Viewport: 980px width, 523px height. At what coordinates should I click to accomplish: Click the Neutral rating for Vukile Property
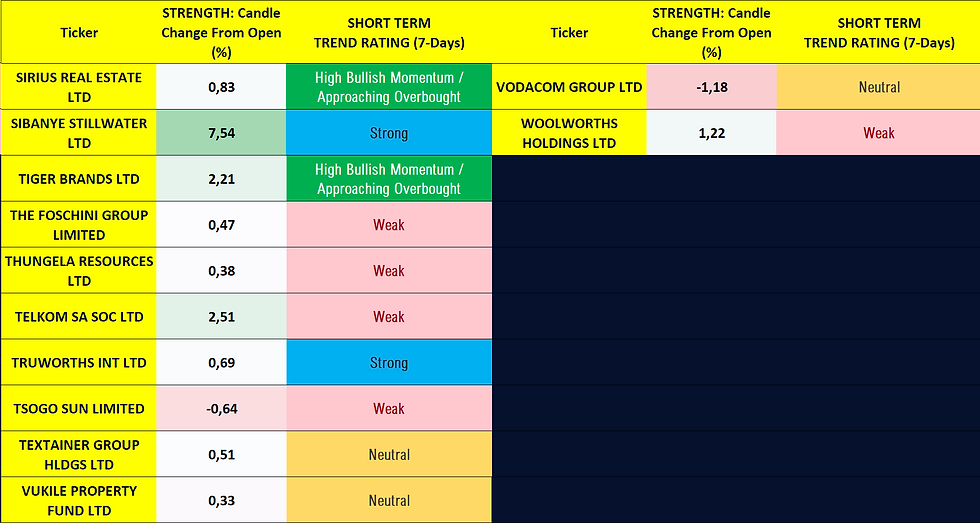389,501
